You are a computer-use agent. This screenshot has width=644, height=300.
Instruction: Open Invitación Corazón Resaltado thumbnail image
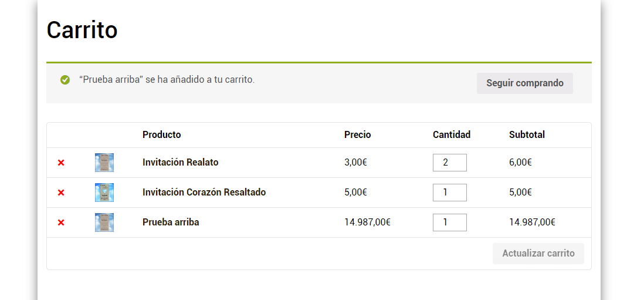click(104, 193)
